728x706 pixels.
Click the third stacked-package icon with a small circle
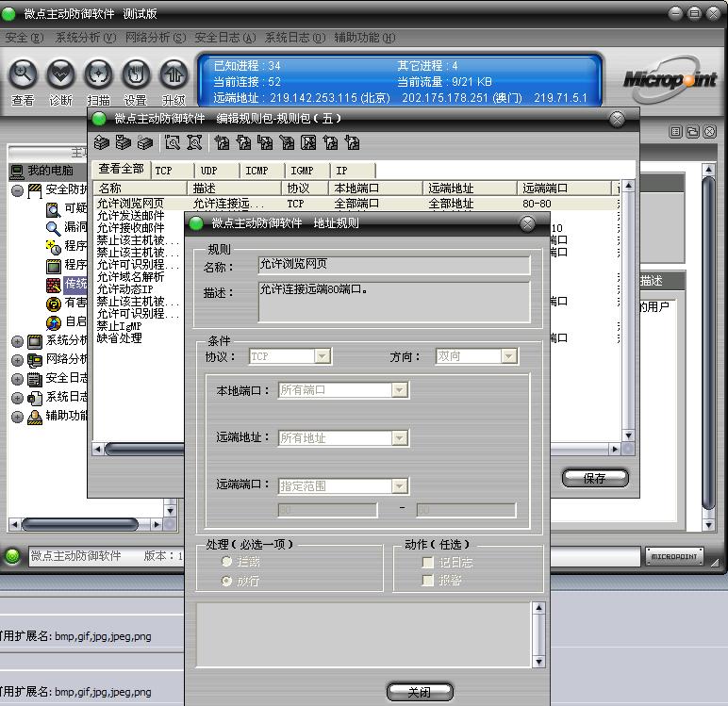(x=145, y=142)
